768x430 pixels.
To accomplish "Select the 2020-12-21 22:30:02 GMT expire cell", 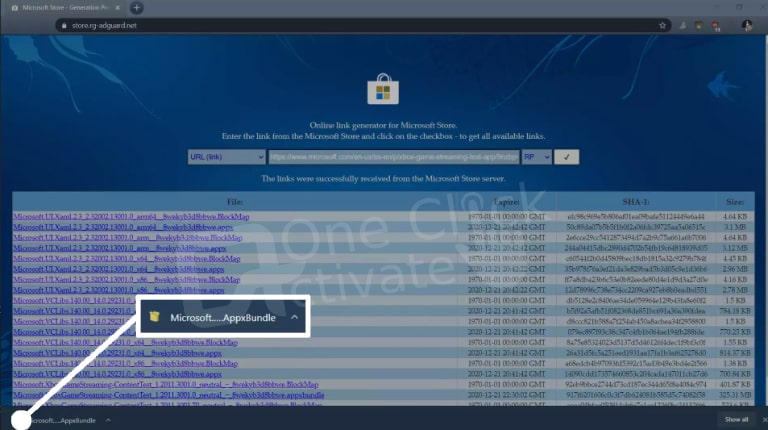I will [506, 395].
